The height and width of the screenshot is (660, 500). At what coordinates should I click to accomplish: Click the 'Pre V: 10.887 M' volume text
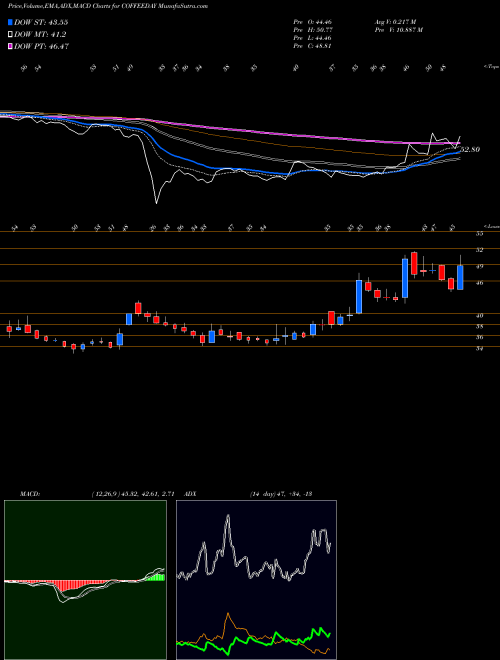[398, 30]
